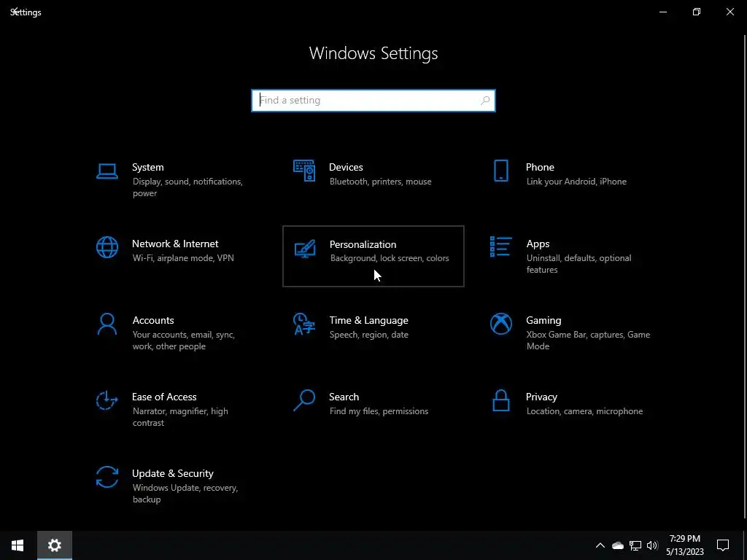
Task: Open the Search magnifier category icon
Action: (304, 400)
